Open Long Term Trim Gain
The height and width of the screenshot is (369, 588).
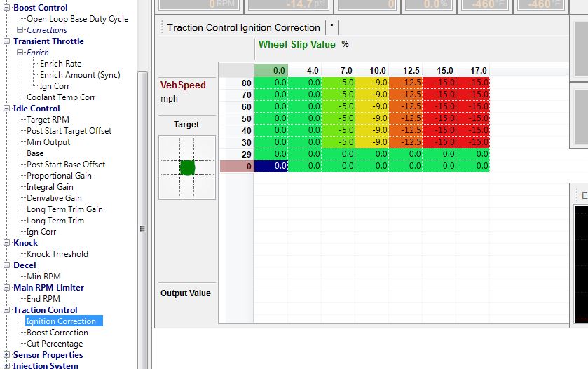64,209
